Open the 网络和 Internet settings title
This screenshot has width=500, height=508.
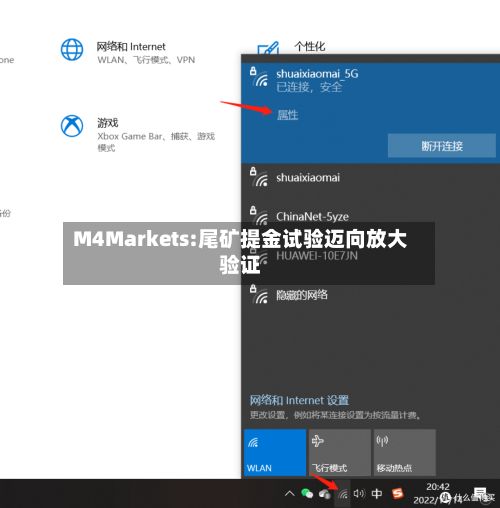click(131, 46)
